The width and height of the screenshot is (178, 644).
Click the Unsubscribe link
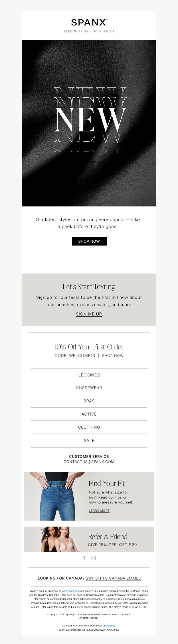click(109, 626)
